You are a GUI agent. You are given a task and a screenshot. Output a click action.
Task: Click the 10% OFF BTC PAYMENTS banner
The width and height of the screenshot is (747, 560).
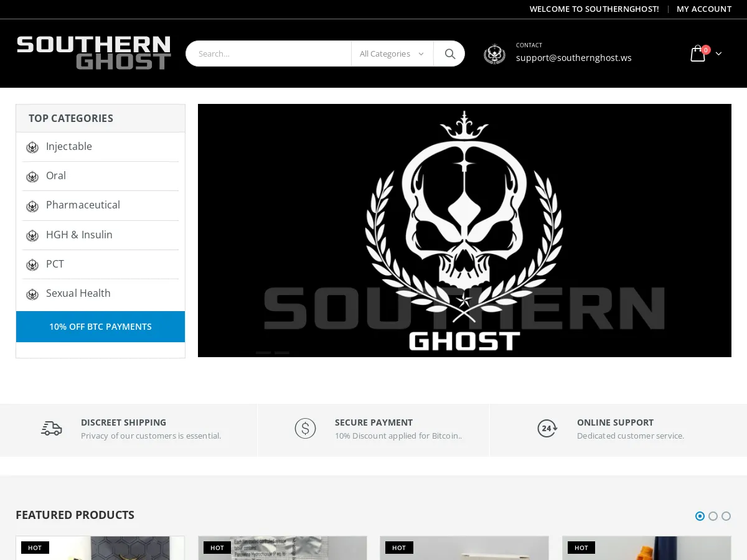[x=100, y=327]
